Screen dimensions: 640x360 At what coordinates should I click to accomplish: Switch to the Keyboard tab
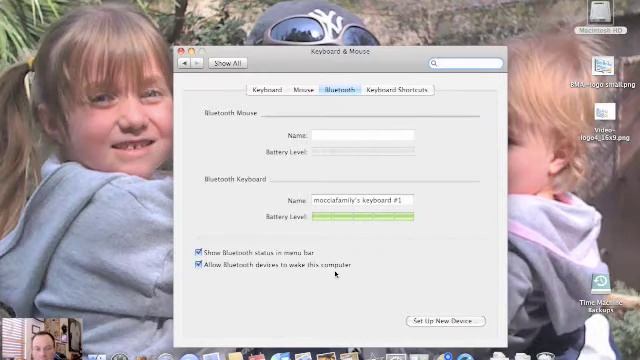(x=267, y=90)
